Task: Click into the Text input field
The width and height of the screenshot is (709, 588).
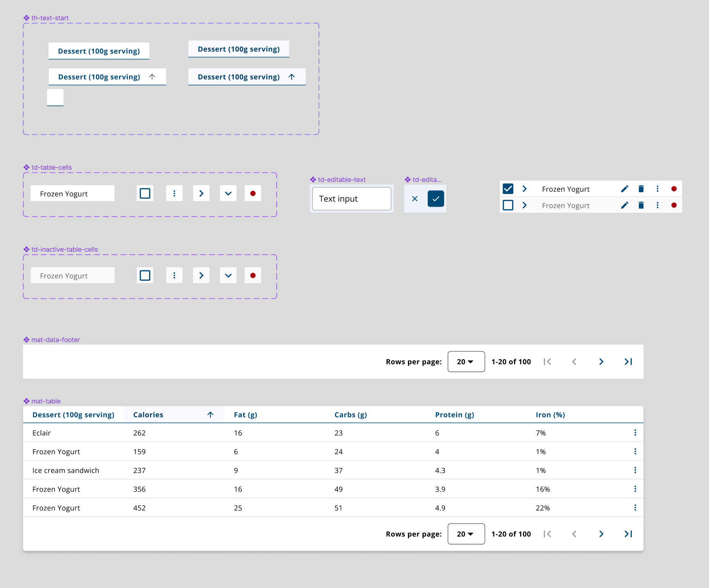Action: [x=351, y=199]
